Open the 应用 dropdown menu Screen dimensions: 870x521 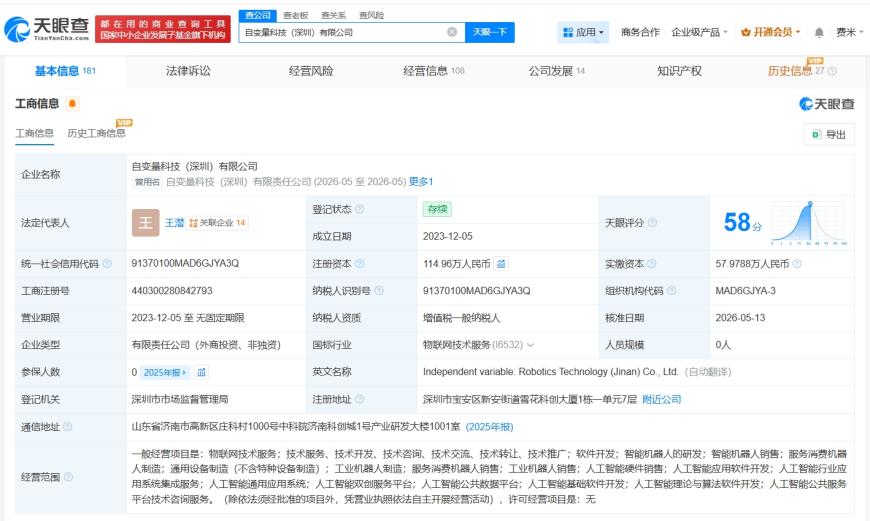(583, 32)
